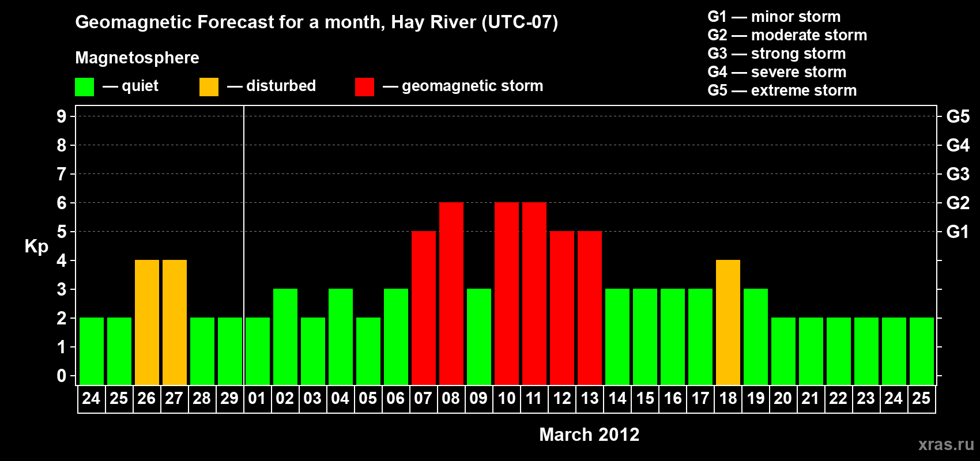Click the Kp axis label
This screenshot has width=980, height=461.
point(36,247)
